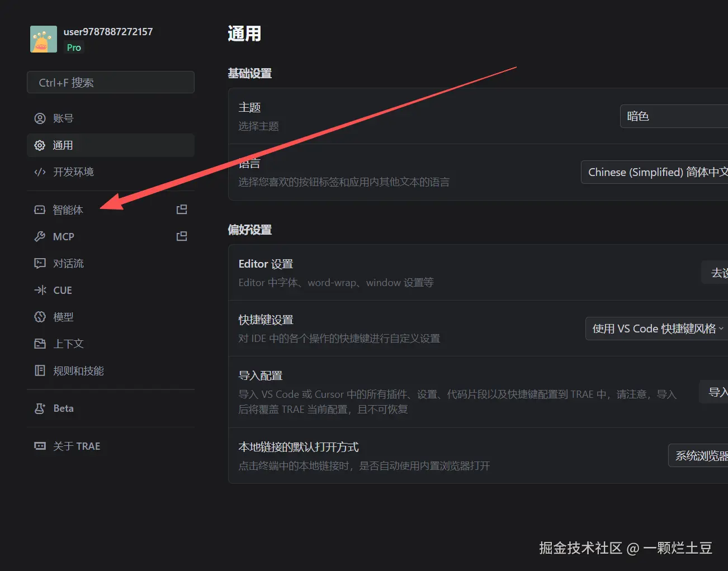Click the 账号 account icon
Screen dimensions: 728x571
pyautogui.click(x=40, y=118)
